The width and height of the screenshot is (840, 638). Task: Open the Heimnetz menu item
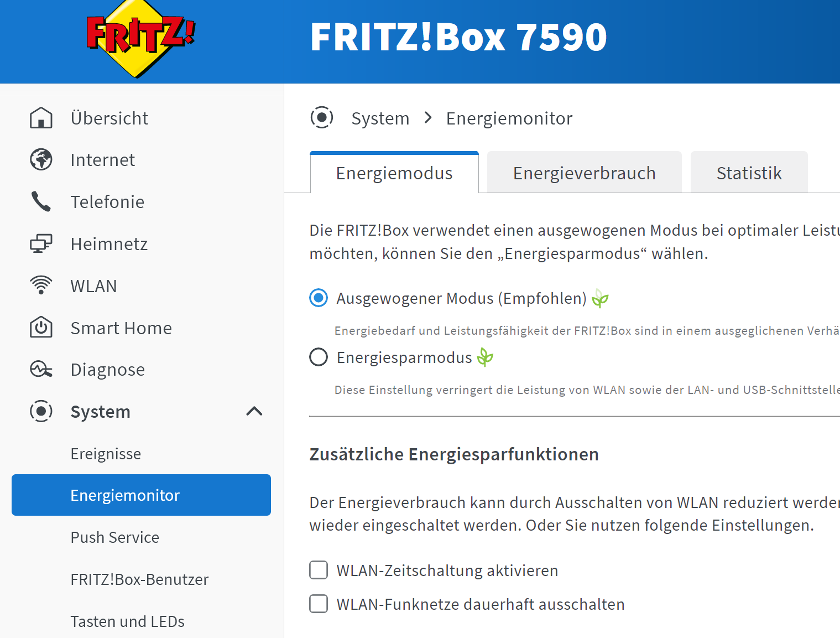109,244
